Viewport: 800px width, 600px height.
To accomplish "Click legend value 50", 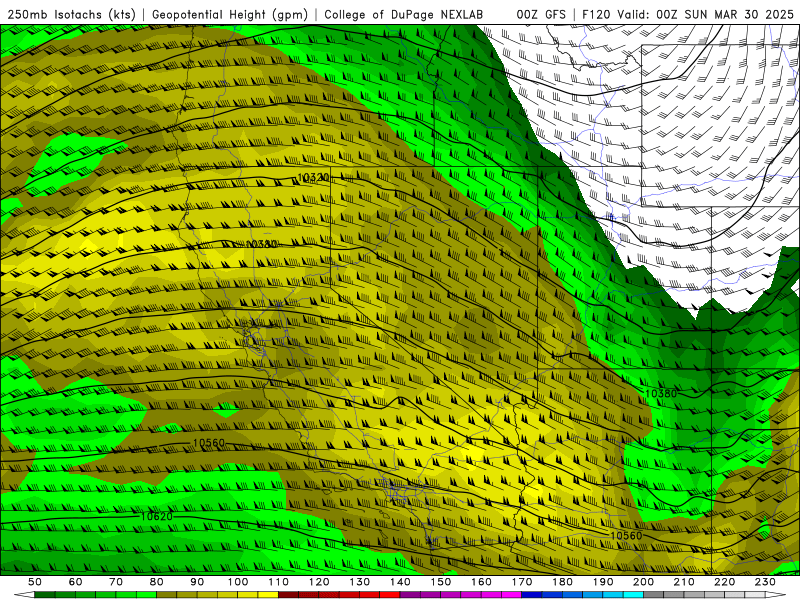I will [35, 582].
